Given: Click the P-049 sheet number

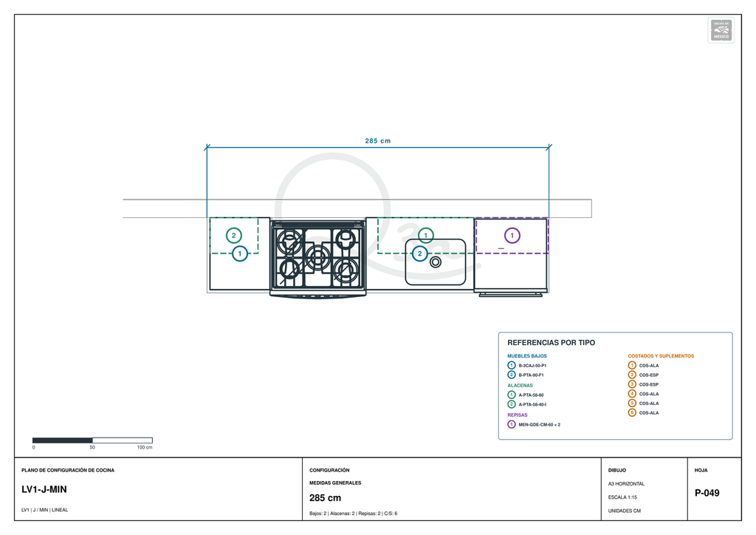Looking at the screenshot, I should click(x=707, y=493).
